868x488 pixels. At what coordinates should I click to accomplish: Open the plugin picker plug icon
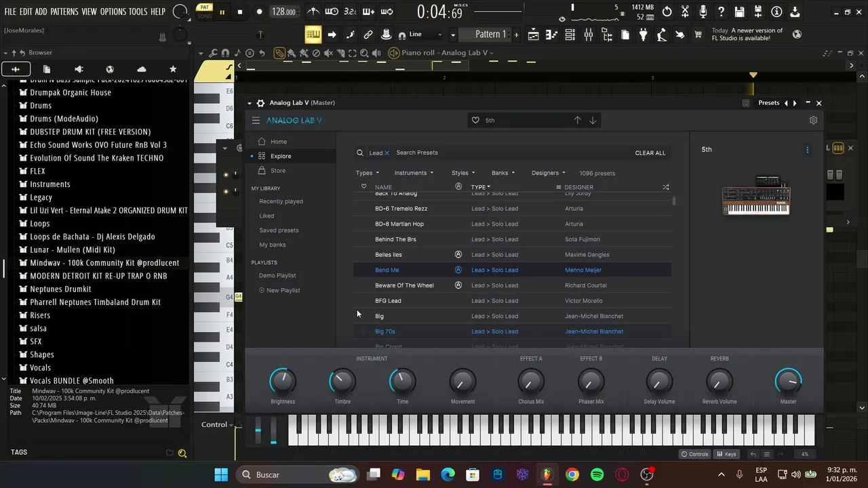point(643,35)
